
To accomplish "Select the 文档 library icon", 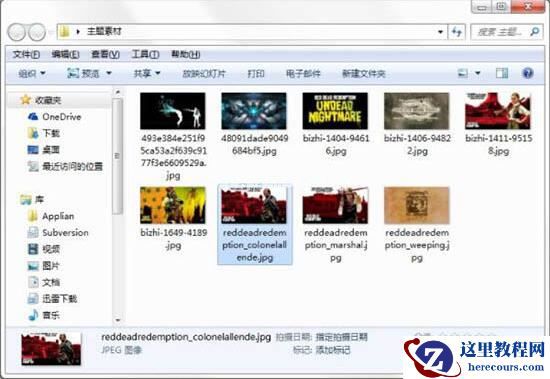I will (x=33, y=282).
